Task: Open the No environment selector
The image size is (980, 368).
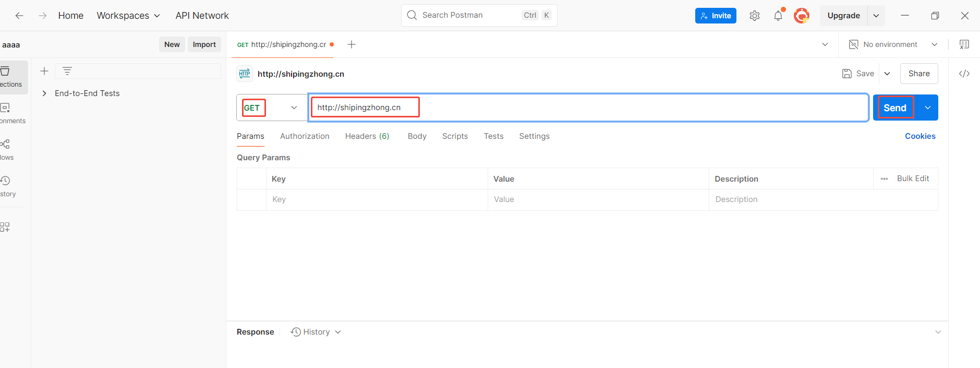Action: point(893,44)
